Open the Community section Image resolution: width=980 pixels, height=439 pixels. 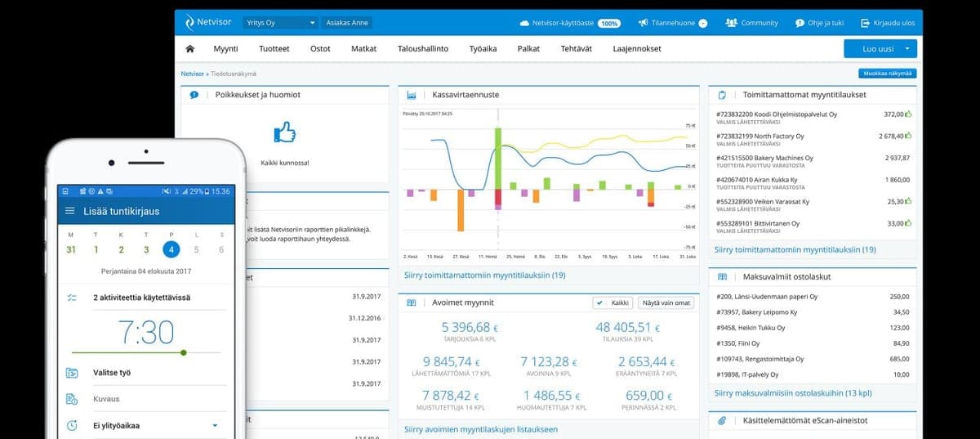tap(751, 23)
